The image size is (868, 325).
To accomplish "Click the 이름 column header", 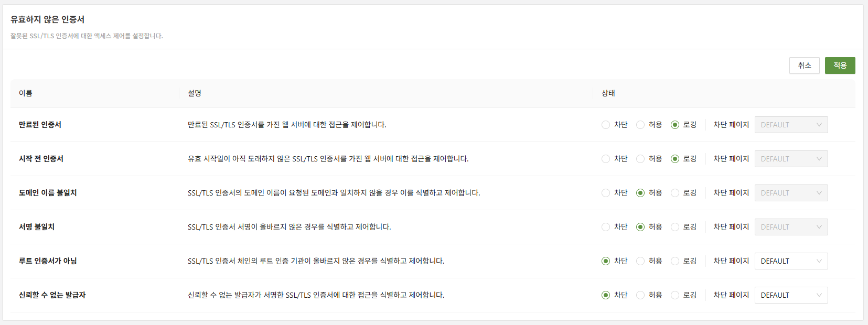I will [26, 93].
